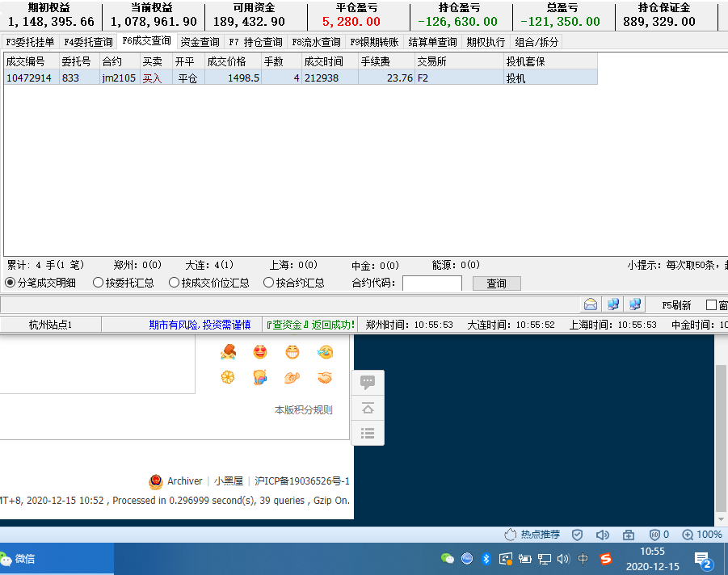Viewport: 728px width, 575px height.
Task: Insert the heart-eyes emoji
Action: (260, 352)
